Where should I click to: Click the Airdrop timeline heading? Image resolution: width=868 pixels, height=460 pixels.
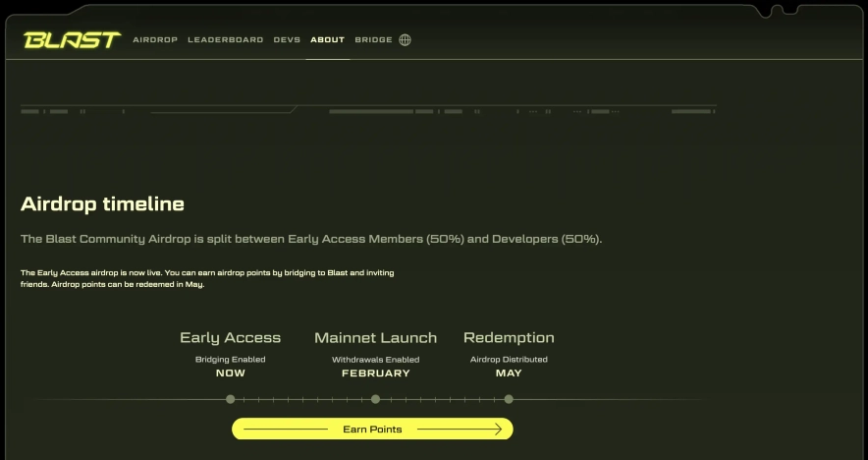click(x=102, y=204)
